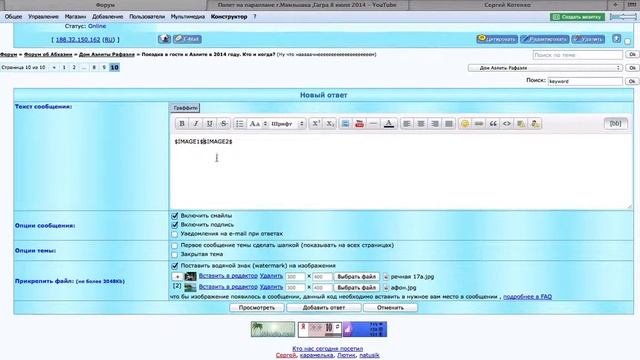This screenshot has height=360, width=640.
Task: Insert a bulleted list
Action: pos(240,124)
